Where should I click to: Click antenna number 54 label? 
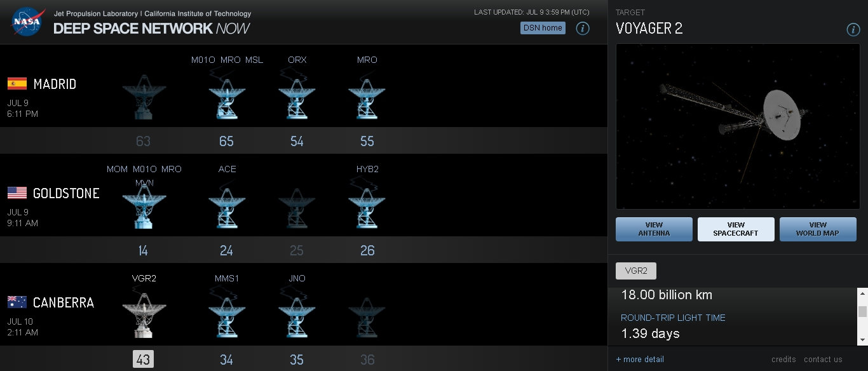click(x=297, y=141)
